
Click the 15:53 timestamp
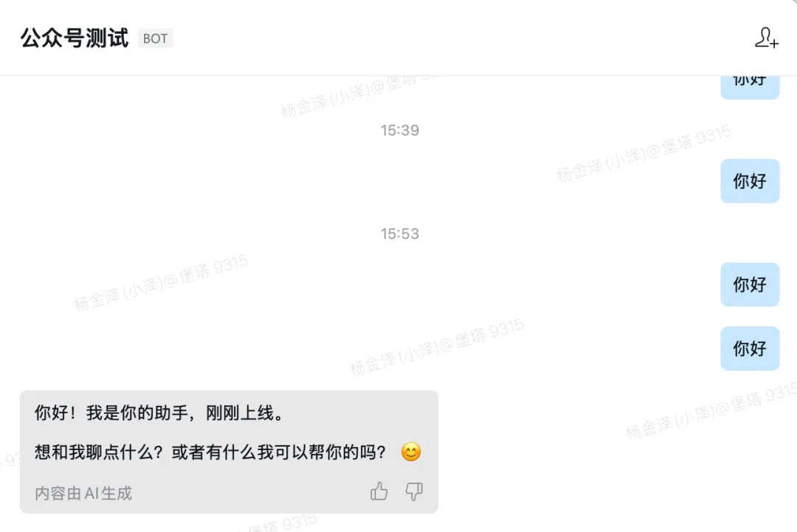point(400,234)
